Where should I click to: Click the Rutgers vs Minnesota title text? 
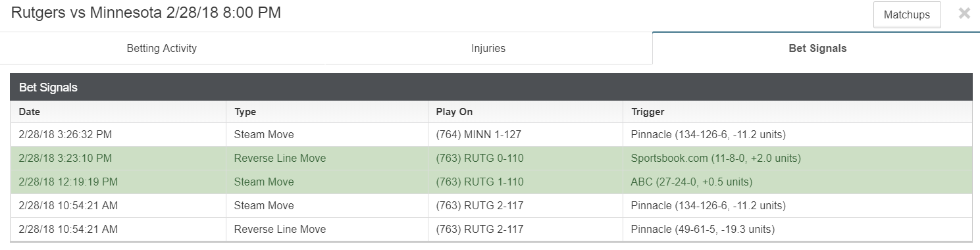coord(146,13)
